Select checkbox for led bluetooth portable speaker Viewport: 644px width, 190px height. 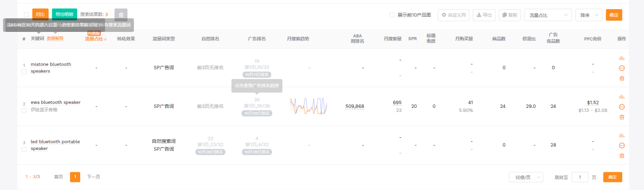click(x=24, y=149)
